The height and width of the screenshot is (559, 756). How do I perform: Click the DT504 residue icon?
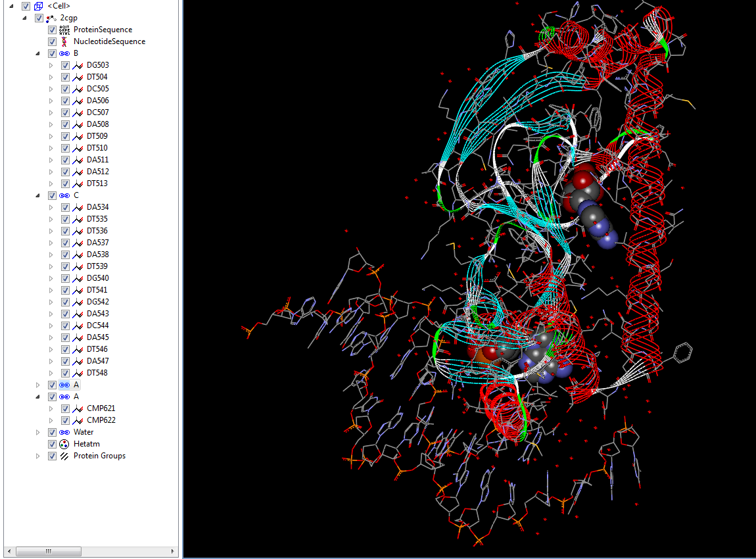point(77,77)
